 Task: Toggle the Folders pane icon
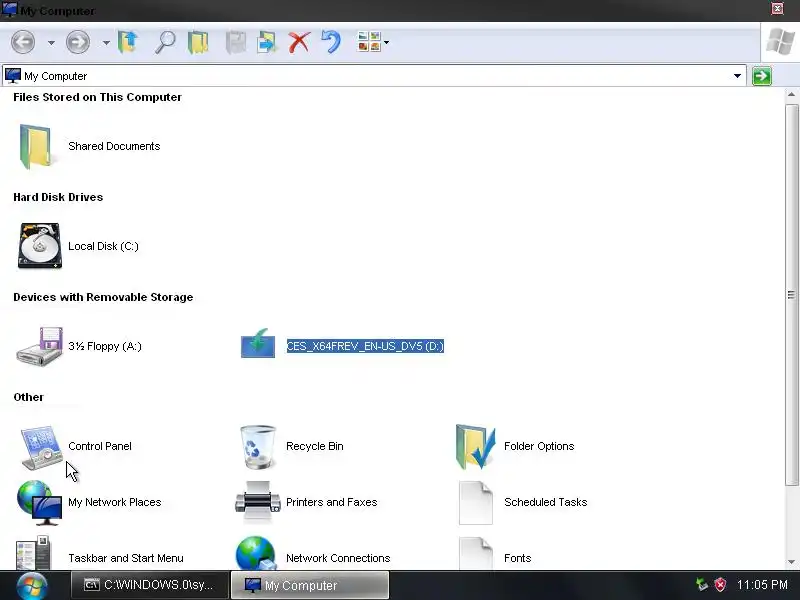click(198, 42)
